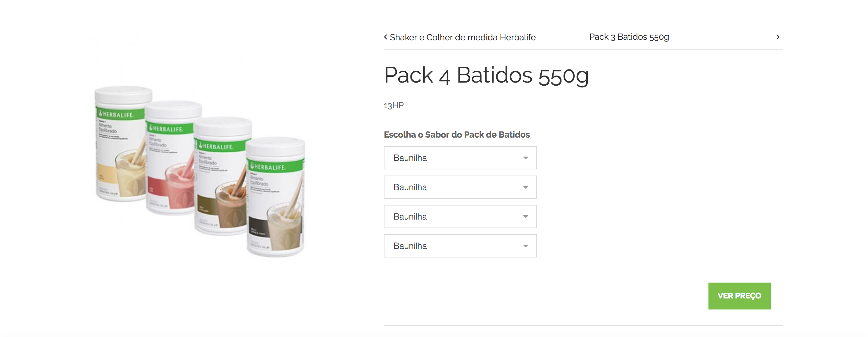Click the green VER PREÇO button
868x337 pixels.
[739, 295]
